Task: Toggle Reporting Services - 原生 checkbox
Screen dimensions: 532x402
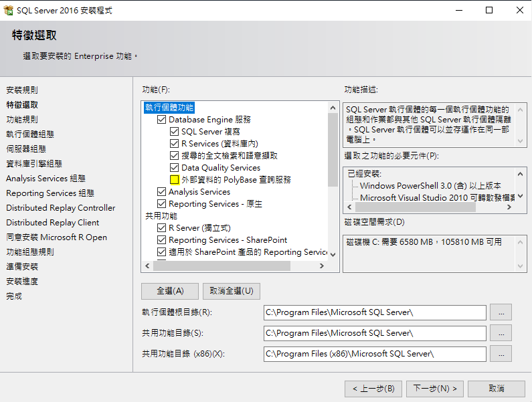Action: pyautogui.click(x=161, y=203)
